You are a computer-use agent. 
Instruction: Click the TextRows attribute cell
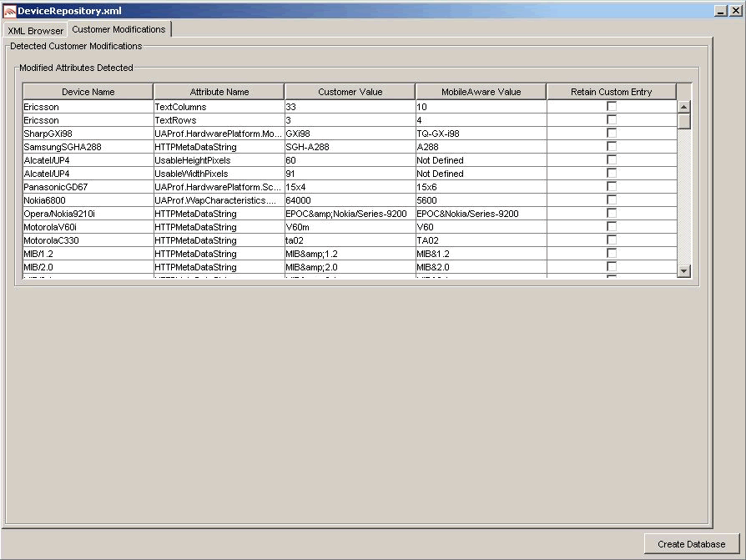(x=219, y=120)
